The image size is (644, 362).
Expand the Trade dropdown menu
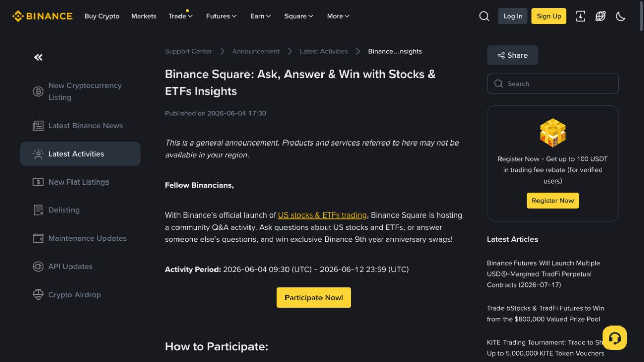click(181, 16)
